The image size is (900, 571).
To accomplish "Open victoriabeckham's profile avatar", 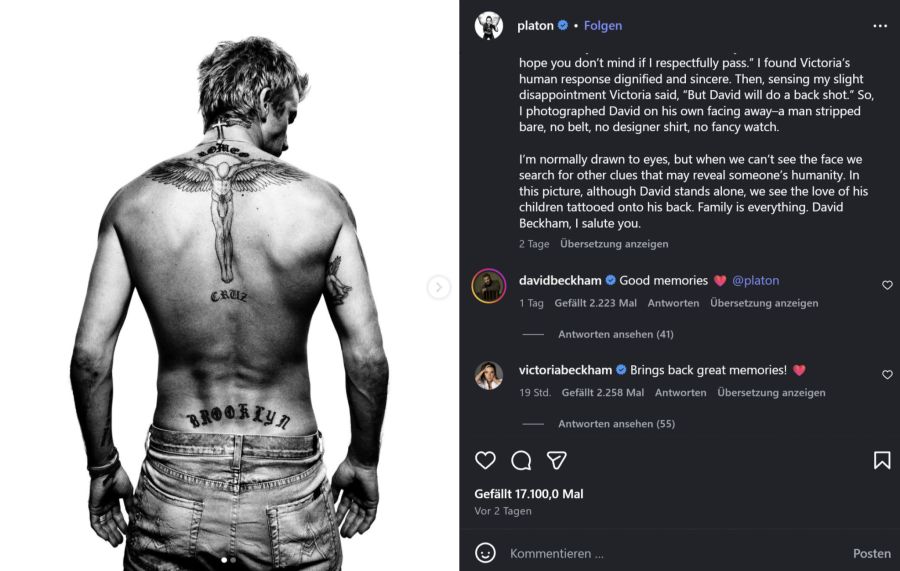I will click(x=488, y=375).
